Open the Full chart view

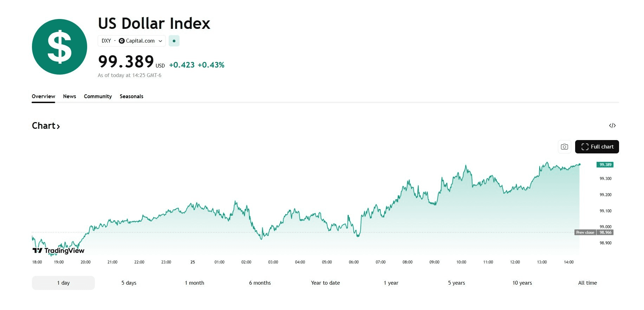(597, 147)
